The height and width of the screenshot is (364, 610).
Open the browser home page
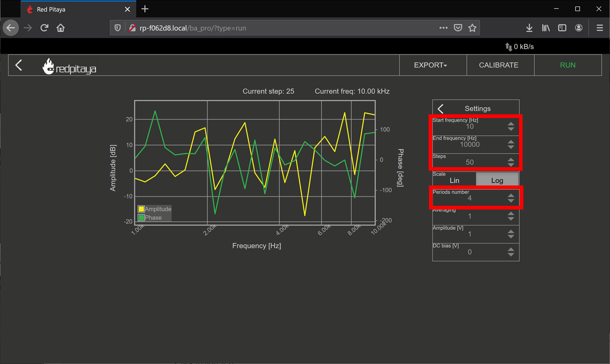(61, 28)
